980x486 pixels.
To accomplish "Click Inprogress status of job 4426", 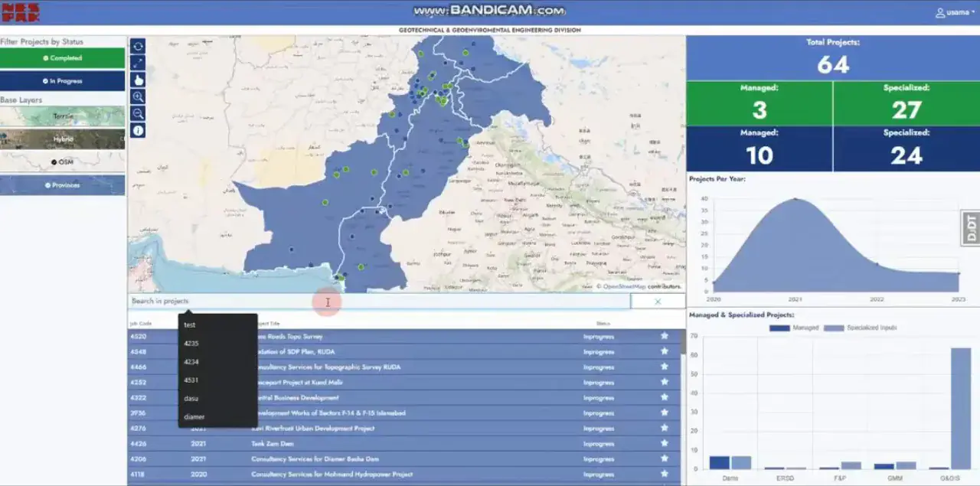I will tap(598, 443).
